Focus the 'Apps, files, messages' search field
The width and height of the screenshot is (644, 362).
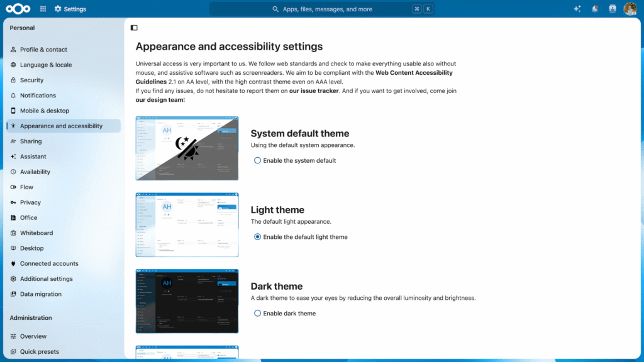point(321,9)
